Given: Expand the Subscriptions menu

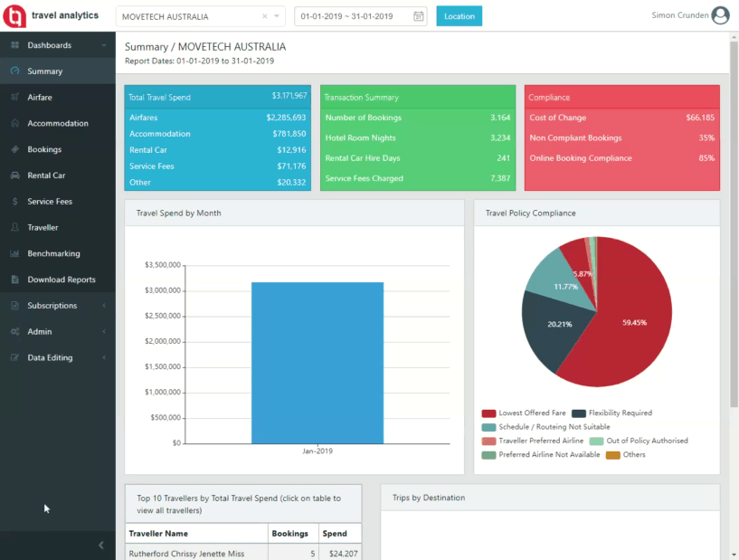Looking at the screenshot, I should point(54,305).
